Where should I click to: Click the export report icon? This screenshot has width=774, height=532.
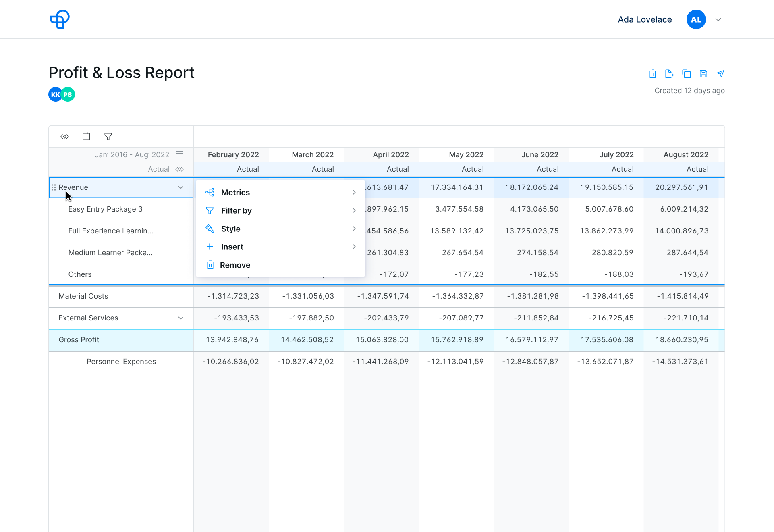coord(669,74)
